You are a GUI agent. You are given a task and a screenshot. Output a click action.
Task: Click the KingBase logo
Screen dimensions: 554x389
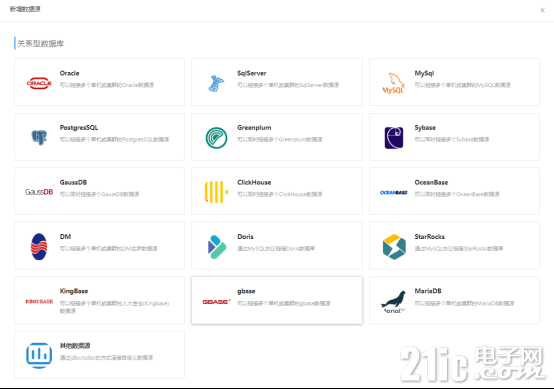pyautogui.click(x=39, y=301)
